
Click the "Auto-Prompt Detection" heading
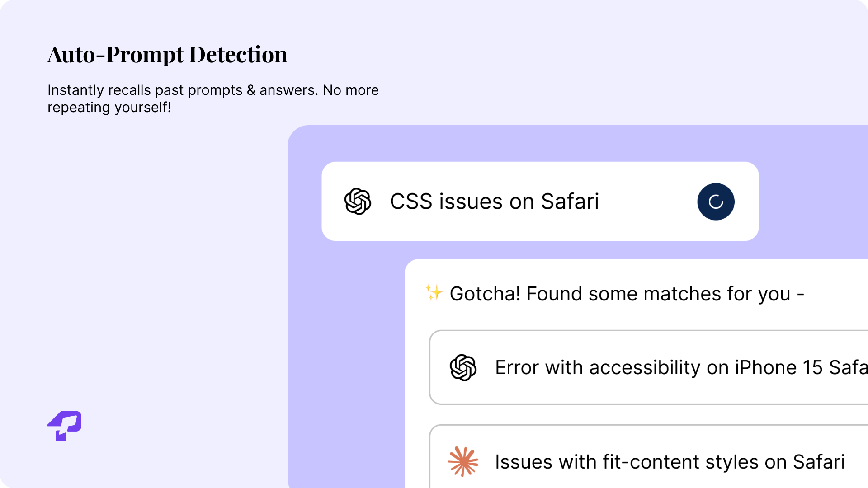(x=167, y=55)
